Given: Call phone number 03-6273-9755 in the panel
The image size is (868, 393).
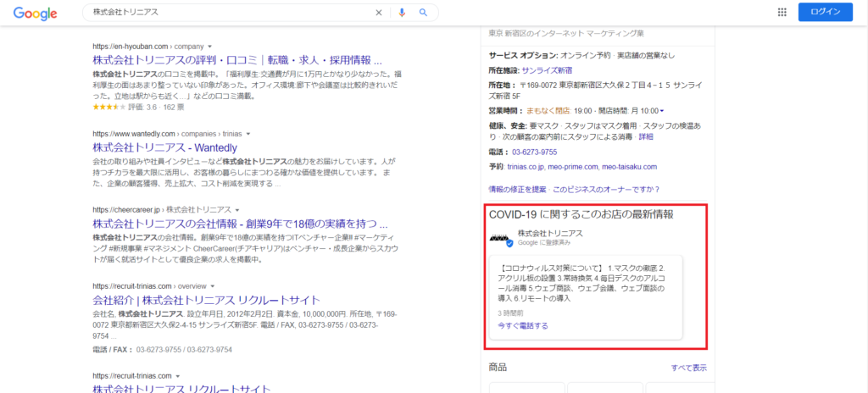Looking at the screenshot, I should (x=534, y=152).
